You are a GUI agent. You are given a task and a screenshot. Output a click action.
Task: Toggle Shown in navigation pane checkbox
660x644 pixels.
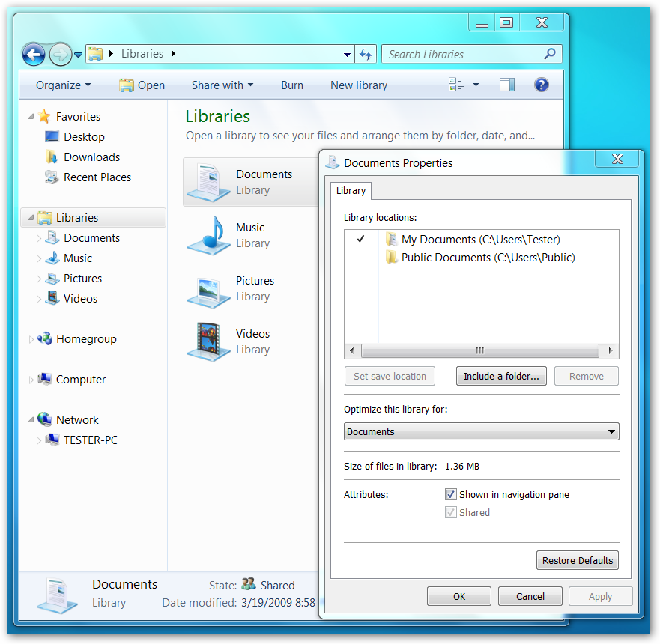tap(450, 494)
